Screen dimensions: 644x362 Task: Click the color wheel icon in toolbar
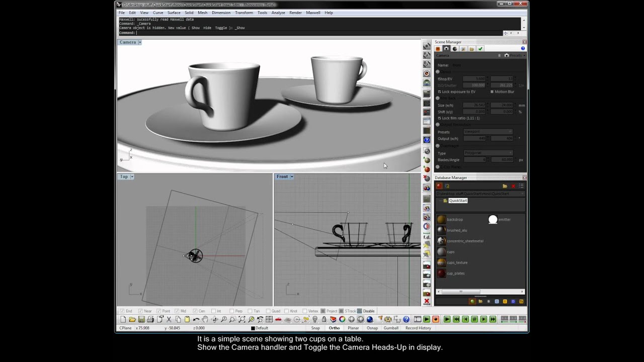342,319
